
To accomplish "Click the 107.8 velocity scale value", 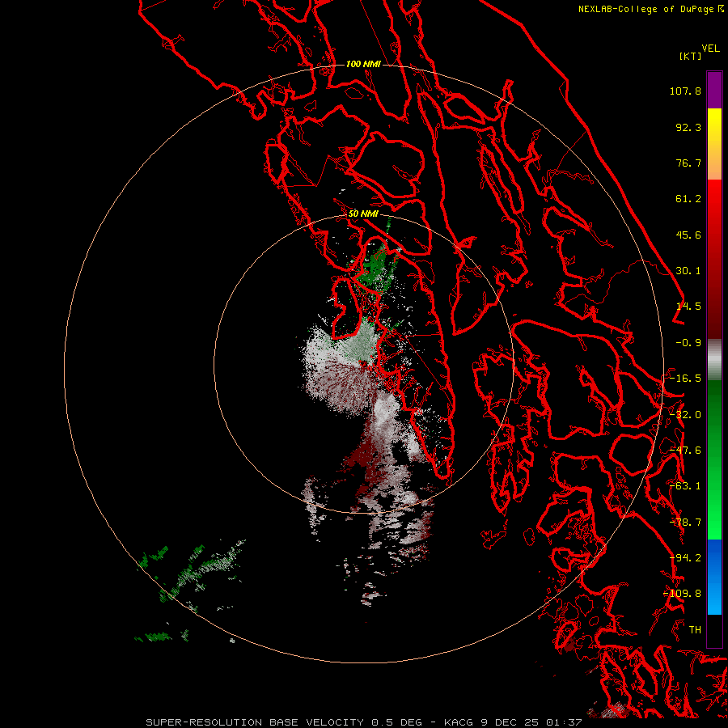I will pos(685,91).
